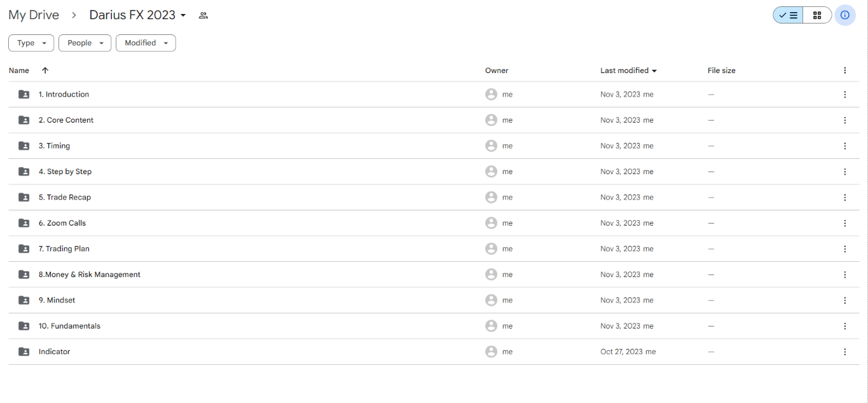This screenshot has width=868, height=403.
Task: Sort by Last modified column
Action: click(628, 71)
